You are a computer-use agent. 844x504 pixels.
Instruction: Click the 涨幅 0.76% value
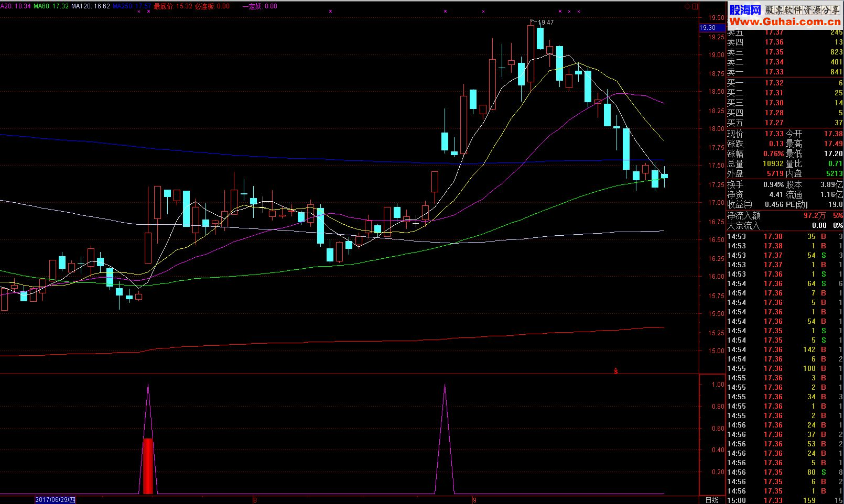coord(773,154)
